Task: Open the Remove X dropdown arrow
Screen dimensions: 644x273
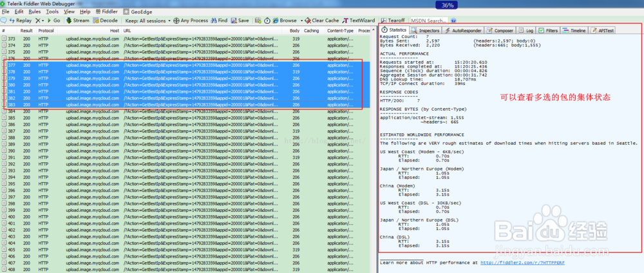Action: 43,21
